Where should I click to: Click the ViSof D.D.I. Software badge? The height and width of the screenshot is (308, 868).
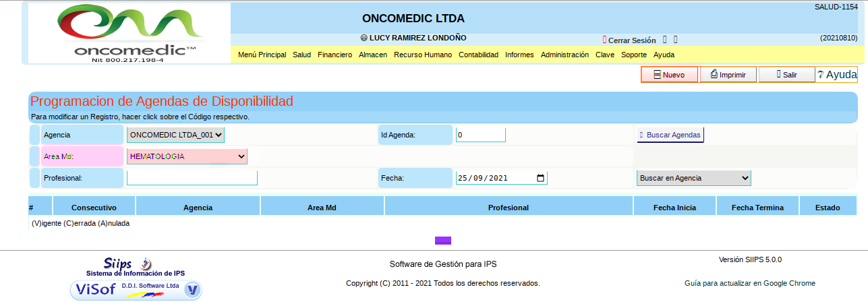pyautogui.click(x=136, y=290)
